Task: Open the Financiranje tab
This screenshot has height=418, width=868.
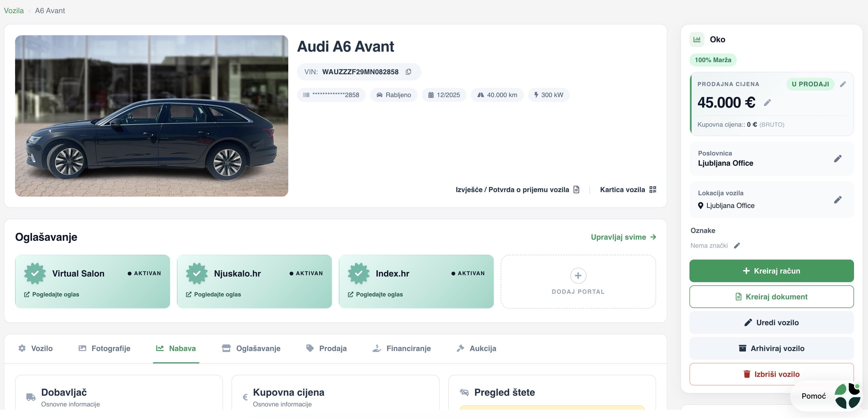Action: click(x=402, y=348)
